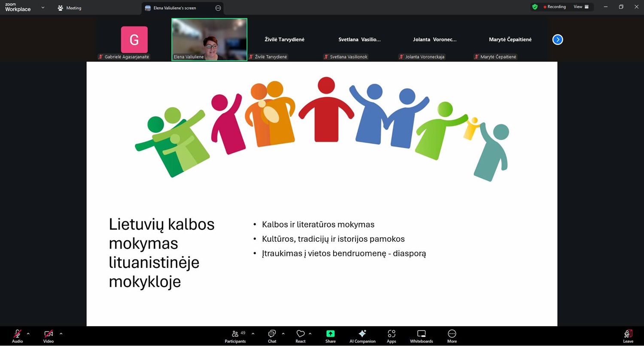The height and width of the screenshot is (346, 644).
Task: Open Whiteboards
Action: point(421,336)
